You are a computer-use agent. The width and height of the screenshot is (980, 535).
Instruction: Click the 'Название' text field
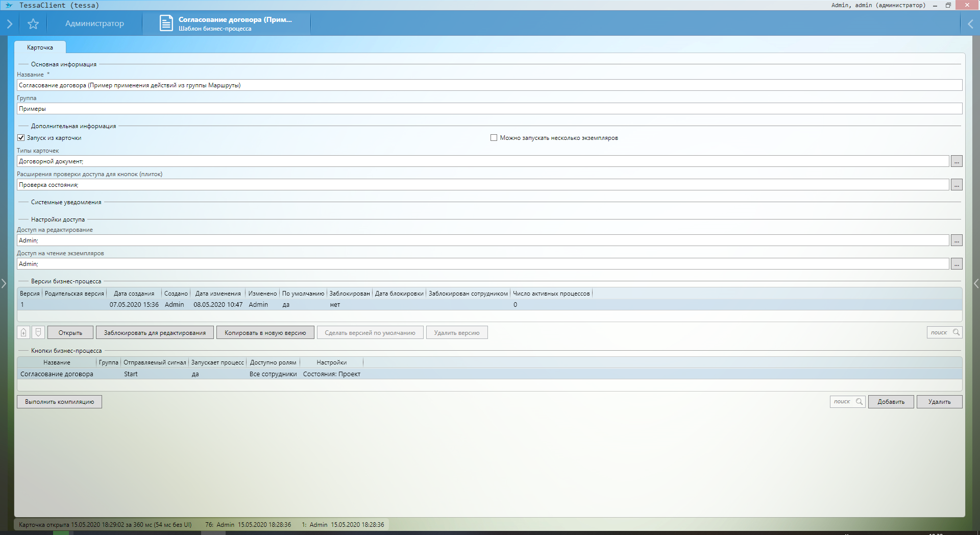point(489,85)
